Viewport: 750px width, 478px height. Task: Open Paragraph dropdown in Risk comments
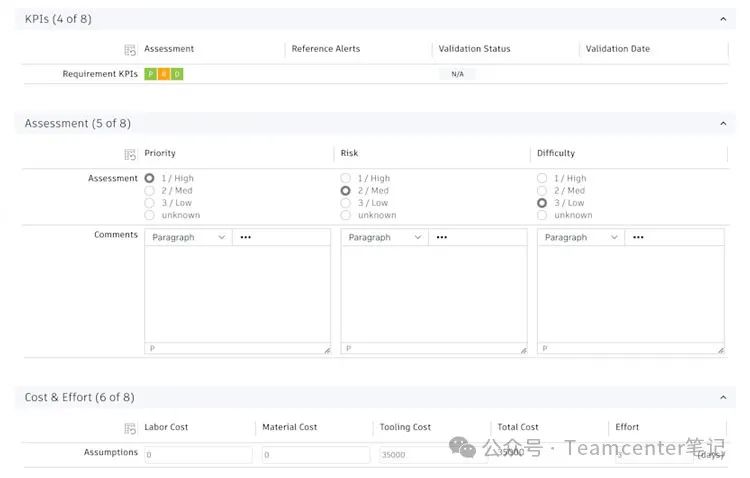384,238
